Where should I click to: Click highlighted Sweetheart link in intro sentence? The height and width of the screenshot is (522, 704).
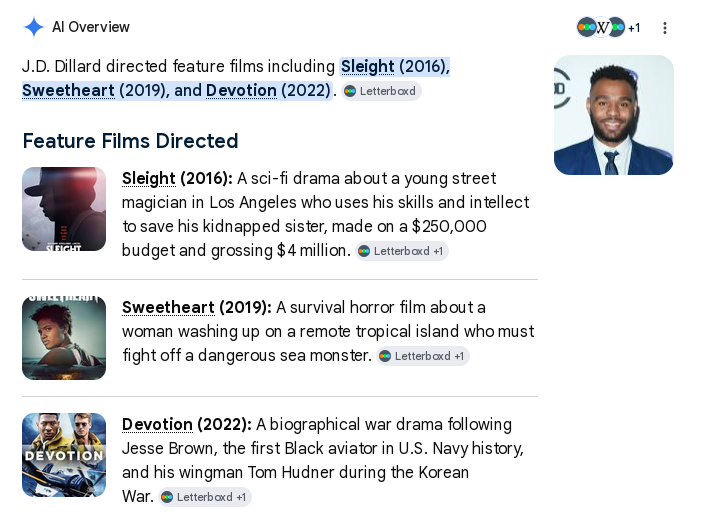pyautogui.click(x=68, y=91)
